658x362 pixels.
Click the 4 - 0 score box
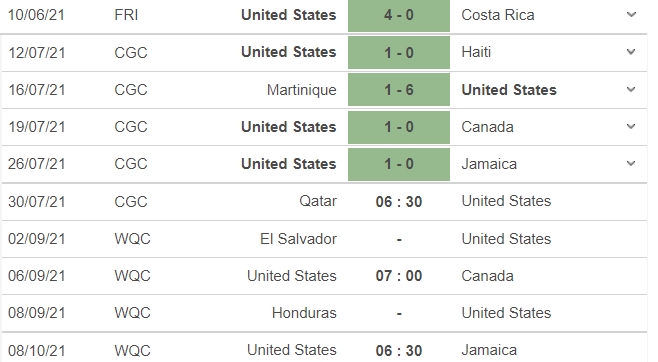pyautogui.click(x=399, y=16)
